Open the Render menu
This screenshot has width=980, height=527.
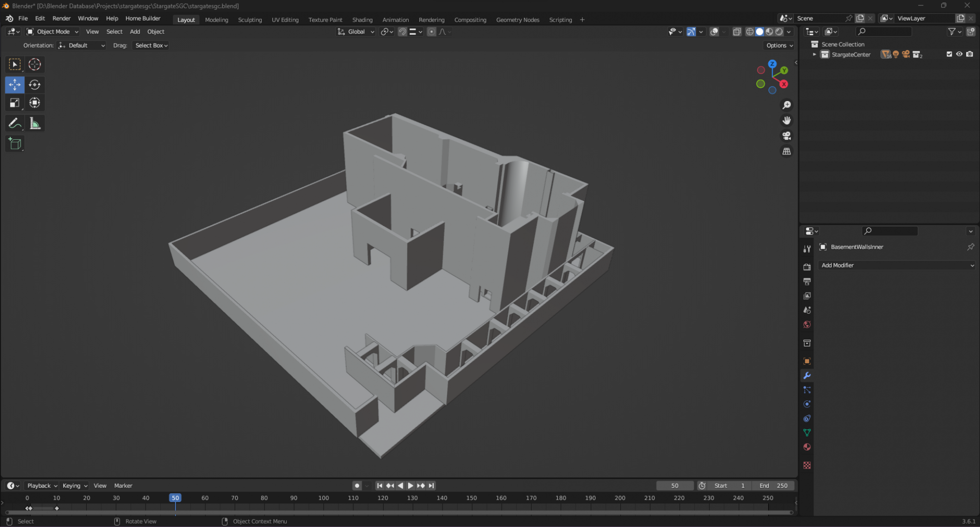[61, 18]
